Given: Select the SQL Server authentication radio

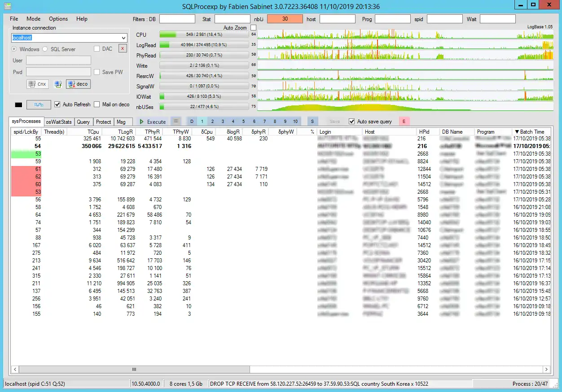Looking at the screenshot, I should [x=45, y=49].
